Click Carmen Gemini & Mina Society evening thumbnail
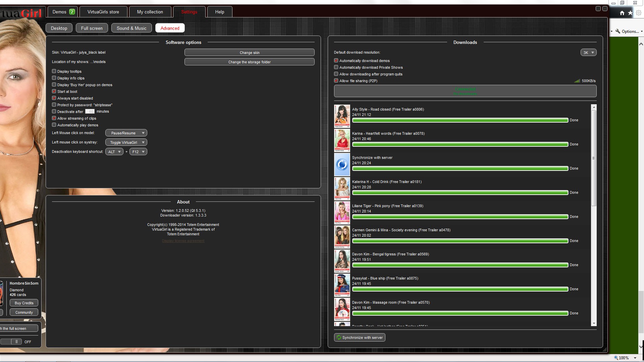 pyautogui.click(x=342, y=237)
